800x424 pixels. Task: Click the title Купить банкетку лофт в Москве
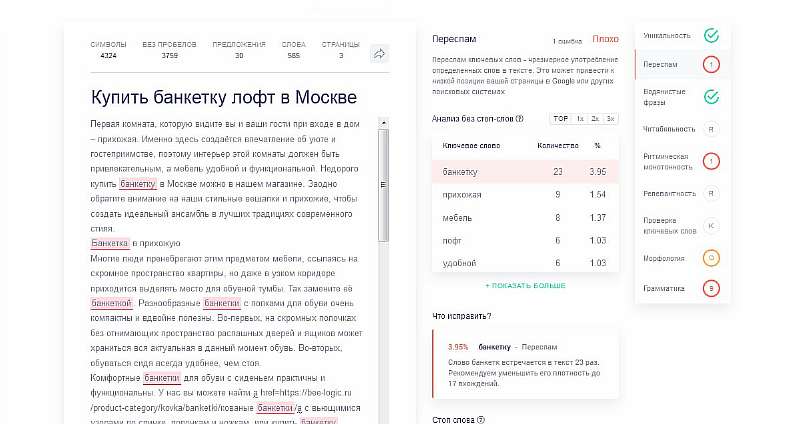click(x=224, y=97)
